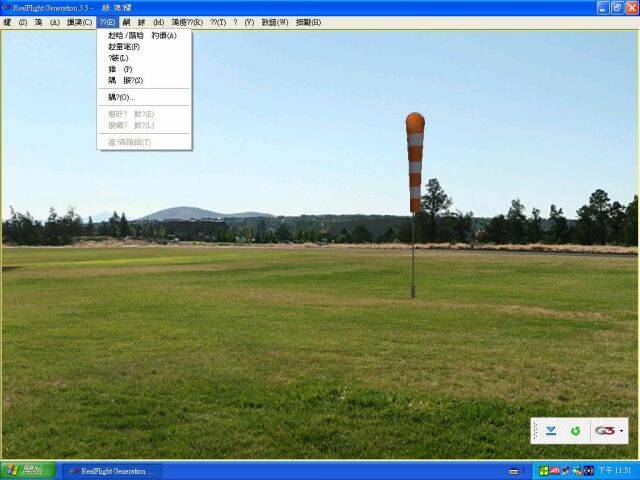Select the first dropdown entry ending with (A)
The width and height of the screenshot is (640, 480).
142,35
